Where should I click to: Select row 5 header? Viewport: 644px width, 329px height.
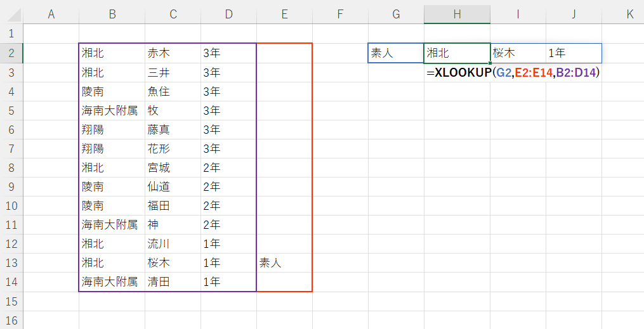point(11,110)
